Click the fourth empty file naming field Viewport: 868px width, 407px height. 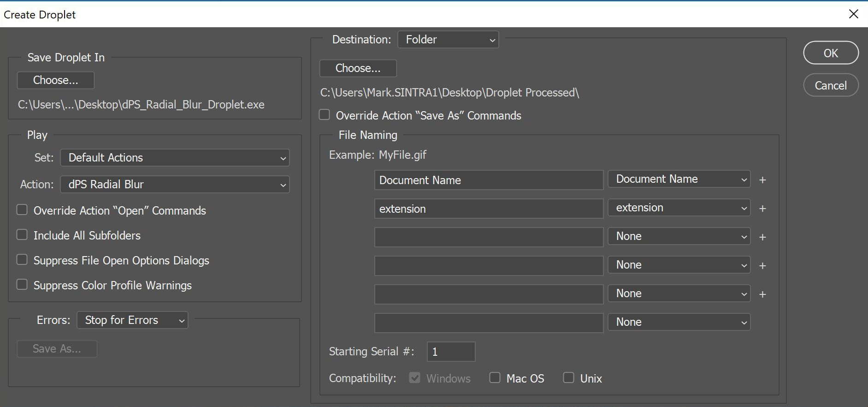click(489, 266)
